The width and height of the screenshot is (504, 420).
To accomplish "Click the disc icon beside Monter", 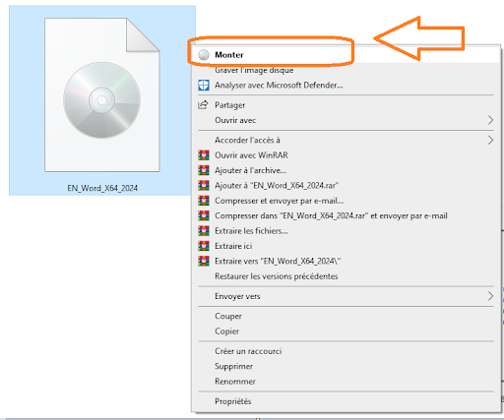I will (x=204, y=55).
